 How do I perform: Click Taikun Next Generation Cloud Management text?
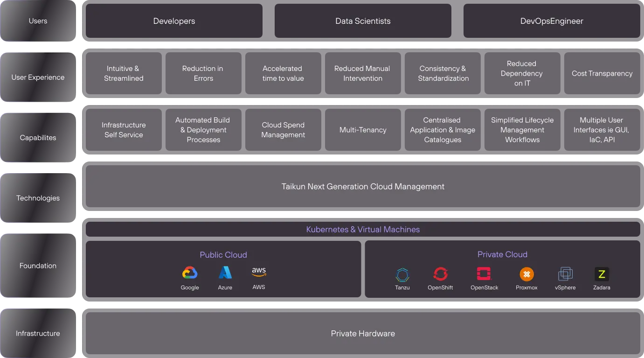363,187
